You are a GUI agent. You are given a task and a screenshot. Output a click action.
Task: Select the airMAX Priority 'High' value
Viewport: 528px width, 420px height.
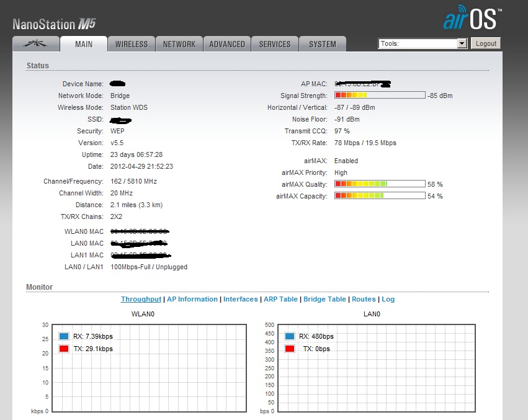pos(341,172)
